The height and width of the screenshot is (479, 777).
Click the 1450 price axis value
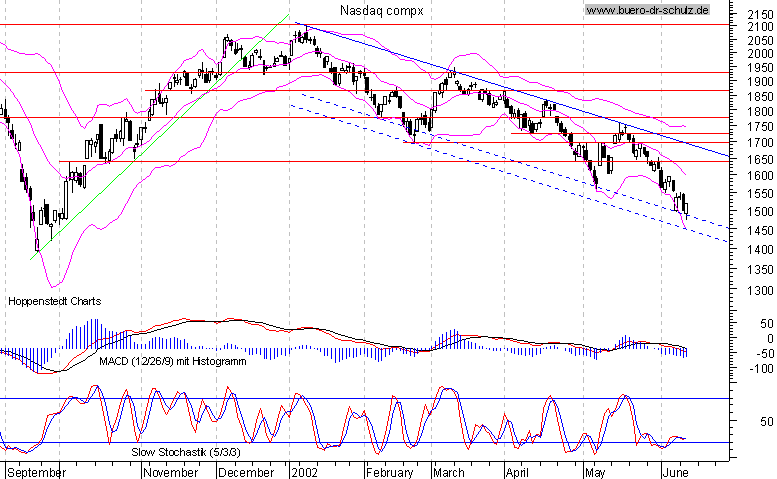coord(760,230)
